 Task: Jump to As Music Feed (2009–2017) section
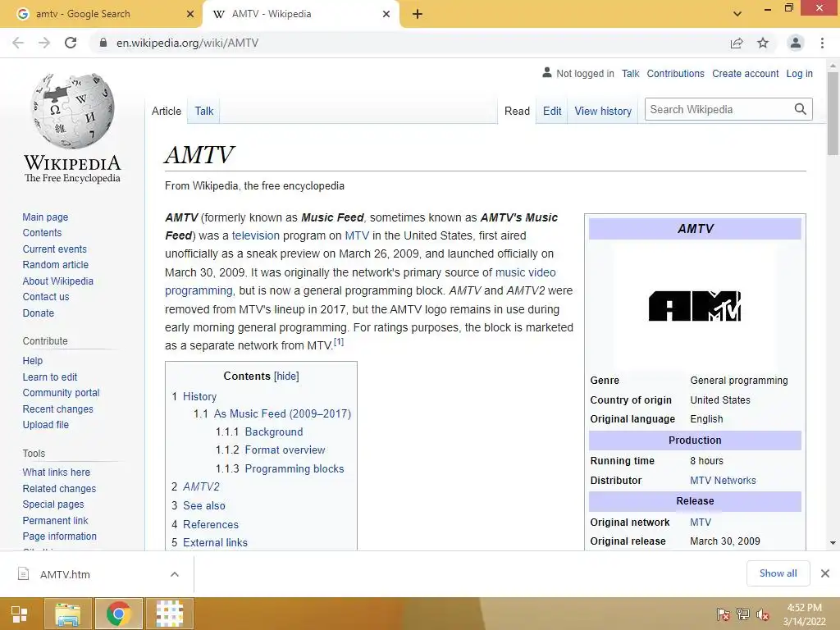click(282, 413)
